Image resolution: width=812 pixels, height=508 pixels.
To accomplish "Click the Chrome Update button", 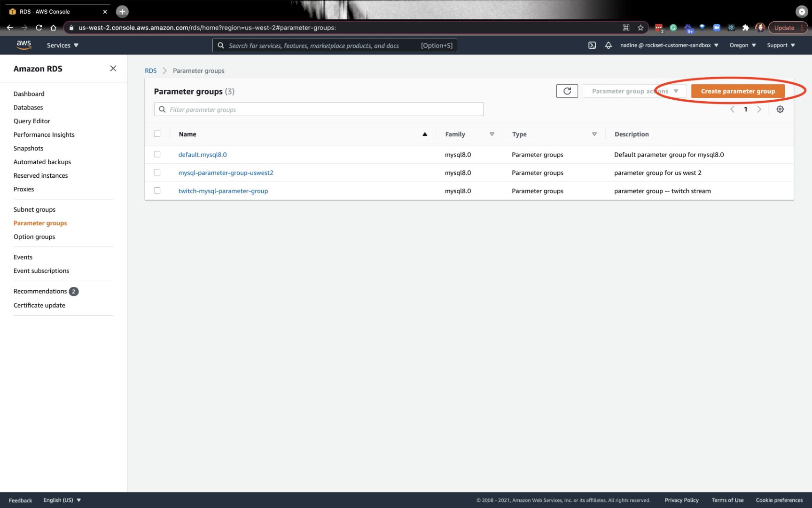I will (x=788, y=28).
